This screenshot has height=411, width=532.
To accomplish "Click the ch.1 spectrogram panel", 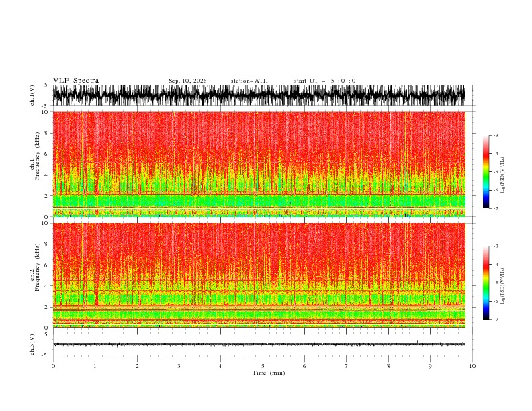I will click(259, 164).
